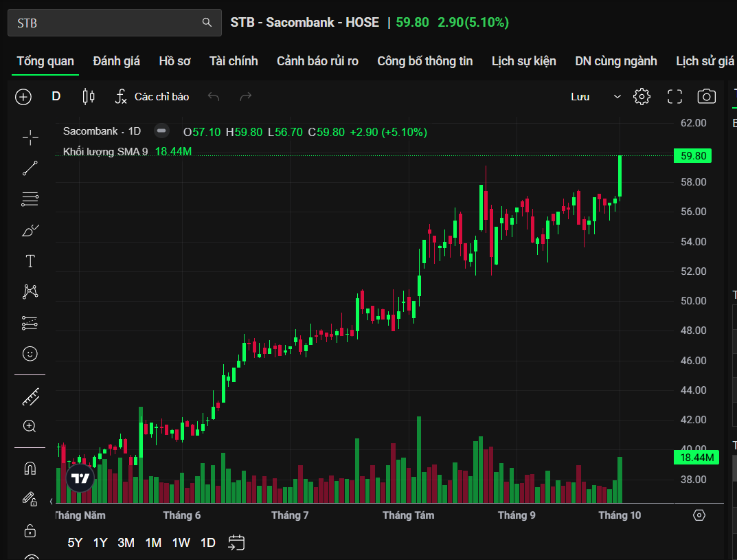Toggle fullscreen chart mode
737x560 pixels.
pos(674,97)
